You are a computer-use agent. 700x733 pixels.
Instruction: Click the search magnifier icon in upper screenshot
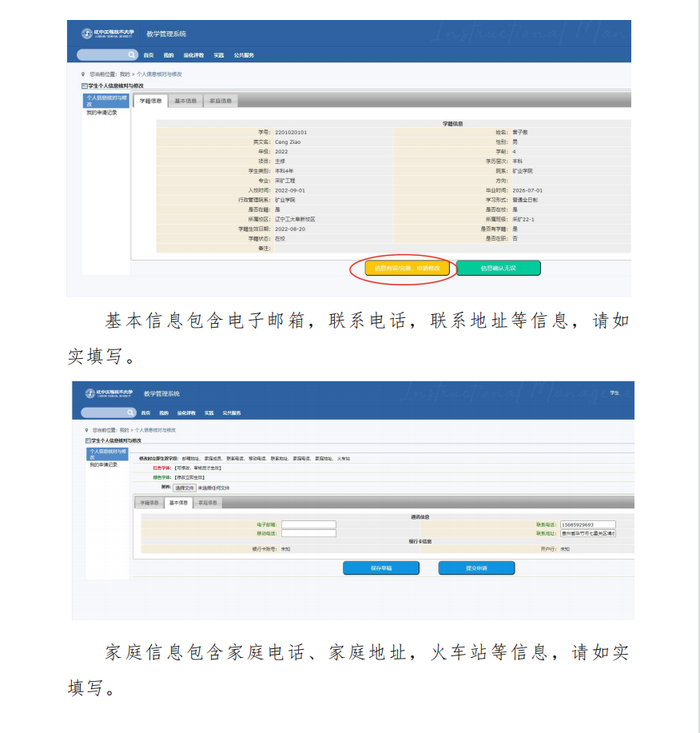[132, 55]
